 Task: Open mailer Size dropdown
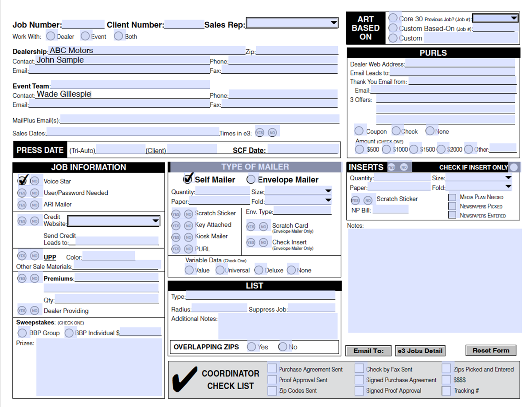(x=298, y=191)
